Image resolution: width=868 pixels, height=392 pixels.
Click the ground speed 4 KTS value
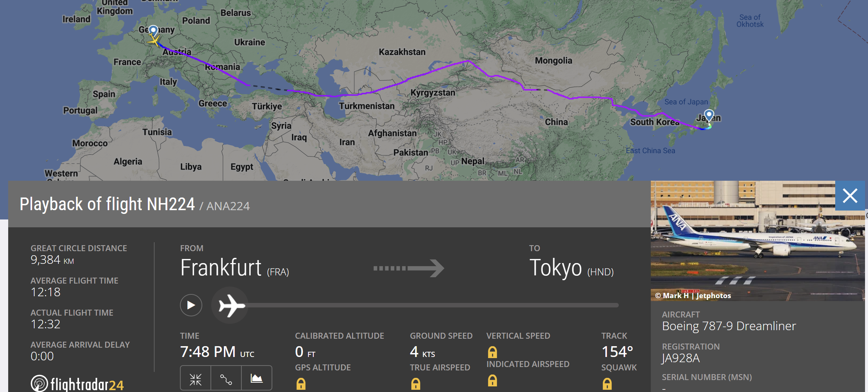[x=422, y=352]
